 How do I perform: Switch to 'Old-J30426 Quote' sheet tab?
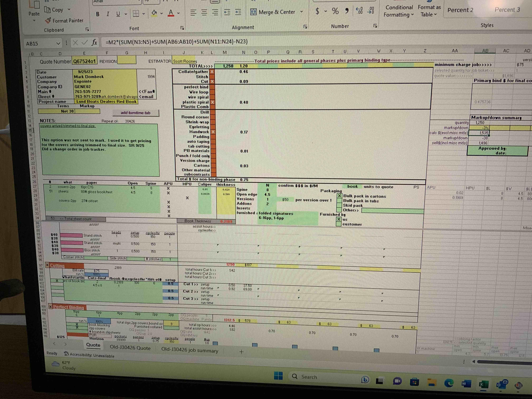130,348
